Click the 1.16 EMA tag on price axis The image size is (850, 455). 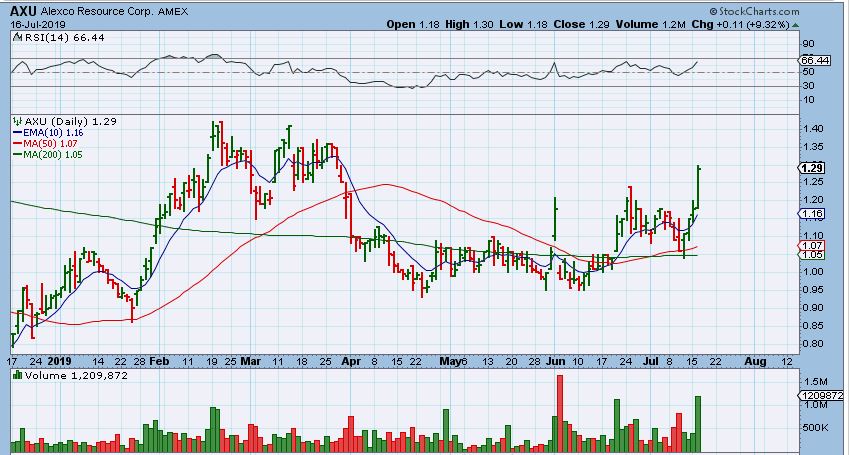(x=812, y=214)
